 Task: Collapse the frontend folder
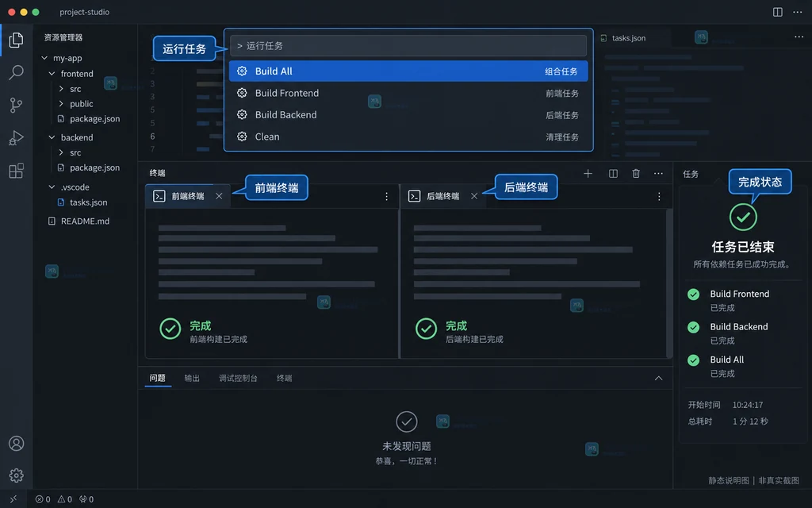coord(52,74)
